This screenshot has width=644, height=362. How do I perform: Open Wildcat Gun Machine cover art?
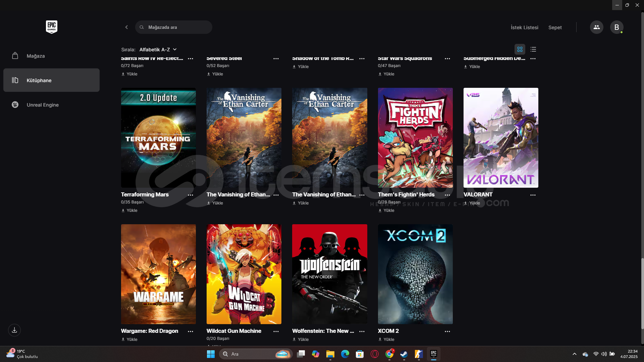pyautogui.click(x=244, y=274)
